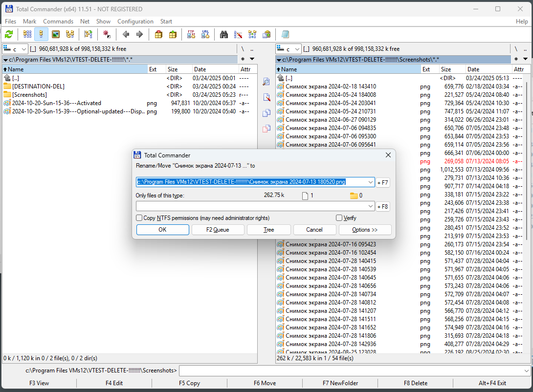Click the View magnifier icon between panels
The image size is (533, 392).
(x=266, y=82)
